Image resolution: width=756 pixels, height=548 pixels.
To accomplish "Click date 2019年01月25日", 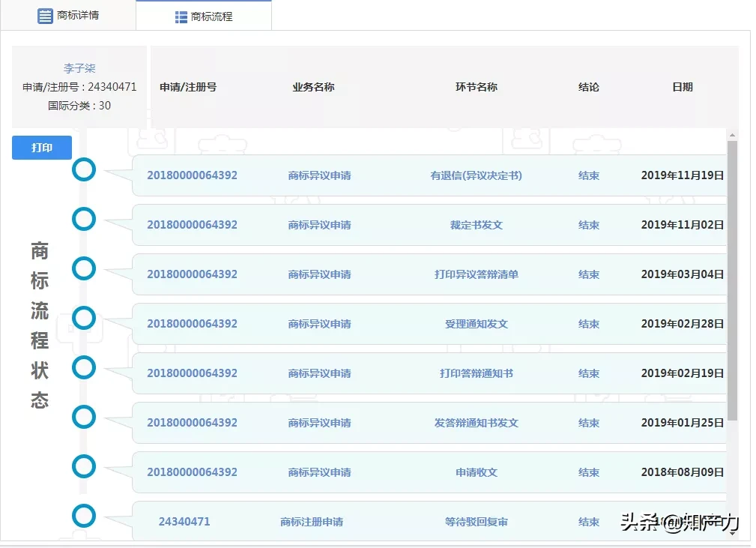I will click(x=683, y=423).
